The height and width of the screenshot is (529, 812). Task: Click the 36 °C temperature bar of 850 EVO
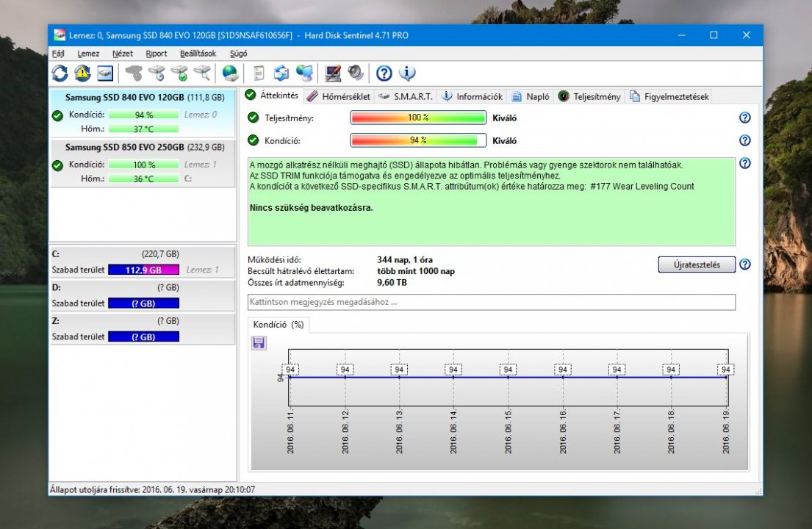[143, 179]
